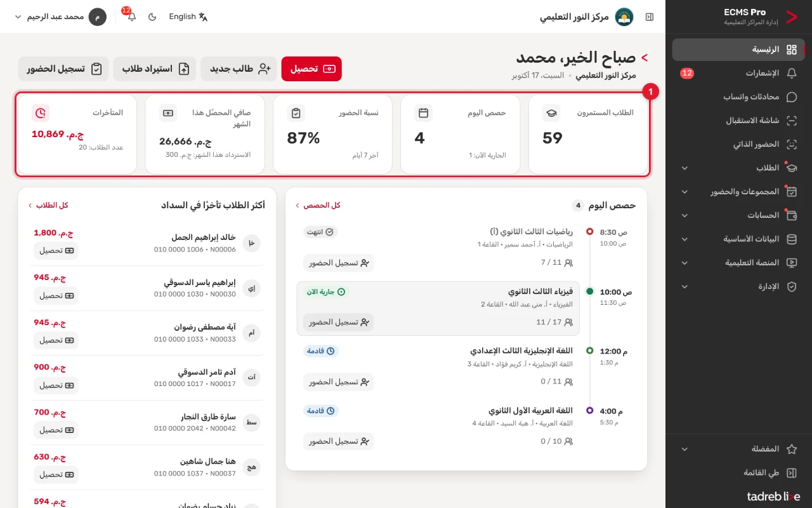Image resolution: width=812 pixels, height=508 pixels.
Task: Click تحصيل for آية مصطفى رضوان
Action: point(56,340)
